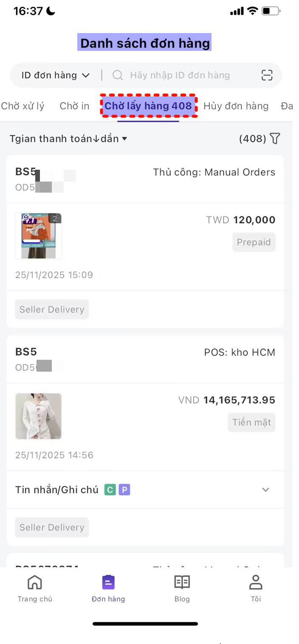Go to Trang chủ home icon
Viewport: 299px width, 644px height.
(x=35, y=582)
